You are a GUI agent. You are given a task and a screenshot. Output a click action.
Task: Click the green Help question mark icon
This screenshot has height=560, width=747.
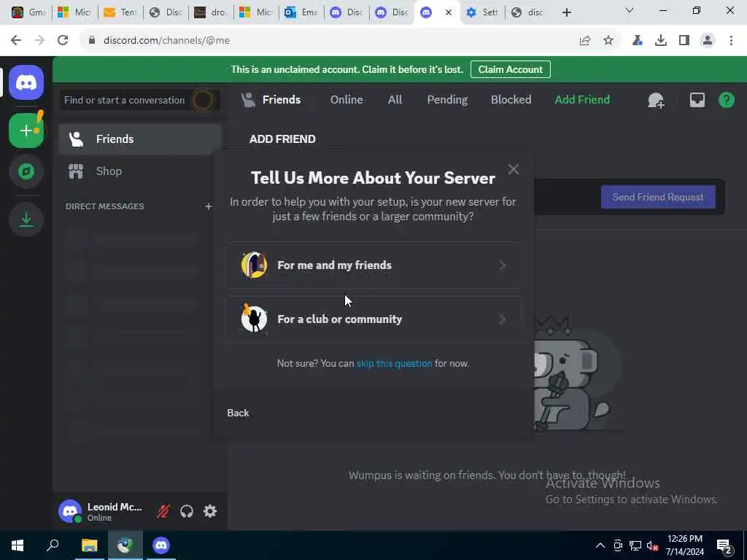[726, 100]
